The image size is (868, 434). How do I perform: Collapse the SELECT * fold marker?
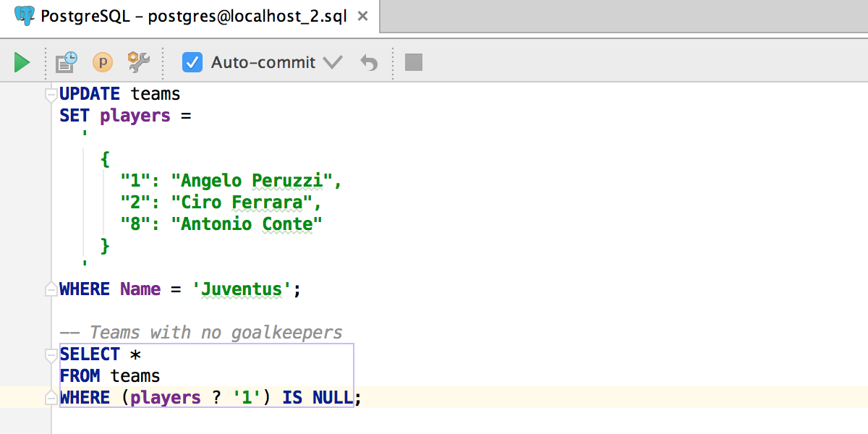pos(51,355)
